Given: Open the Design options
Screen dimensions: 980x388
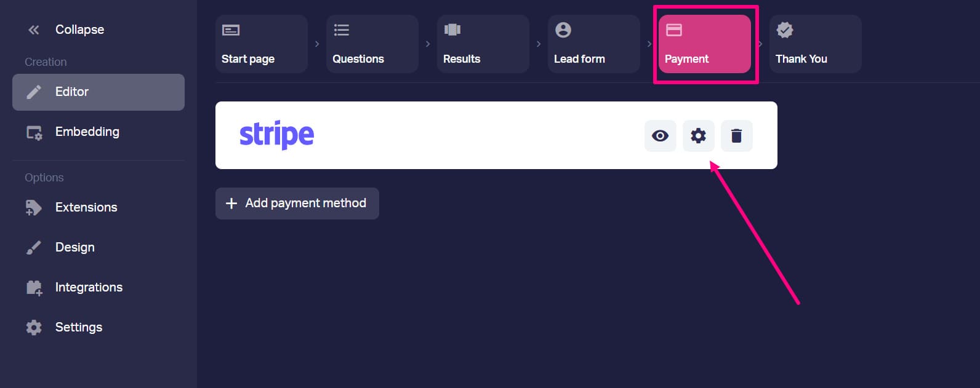Looking at the screenshot, I should point(98,247).
